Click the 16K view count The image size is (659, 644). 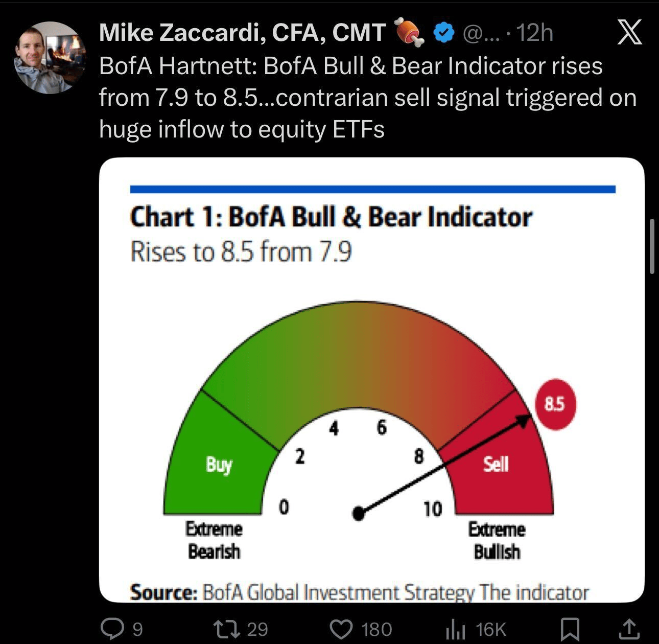pyautogui.click(x=490, y=629)
